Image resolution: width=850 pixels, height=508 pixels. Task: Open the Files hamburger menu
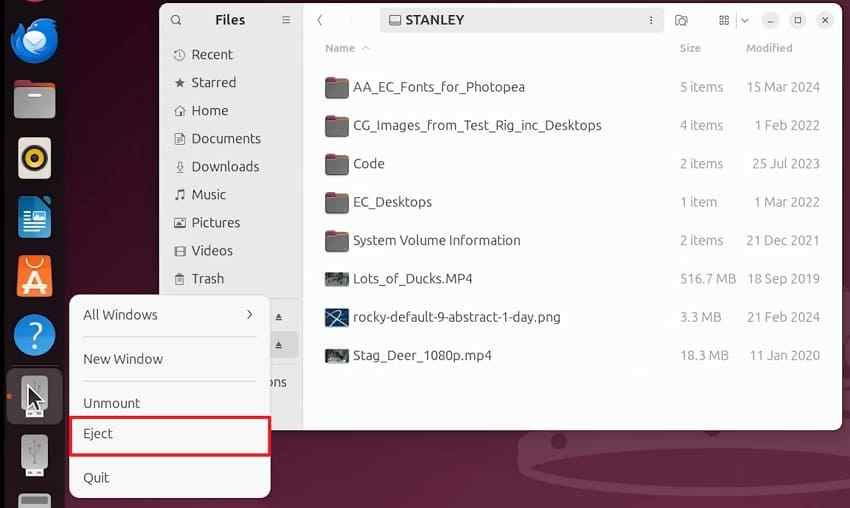pyautogui.click(x=286, y=20)
